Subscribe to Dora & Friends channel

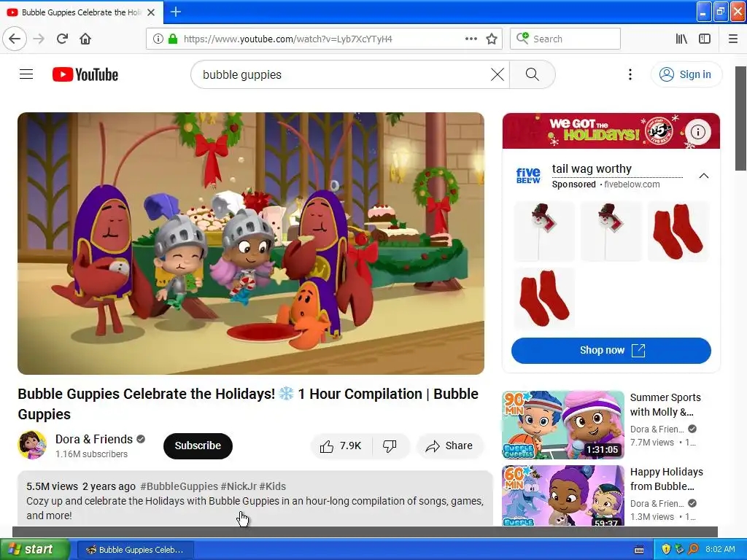coord(198,446)
